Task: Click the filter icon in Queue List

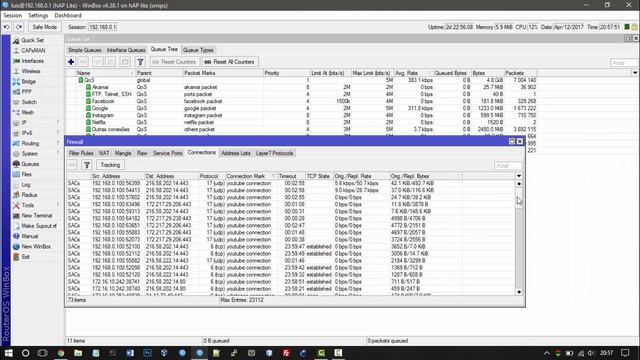Action: (x=140, y=62)
